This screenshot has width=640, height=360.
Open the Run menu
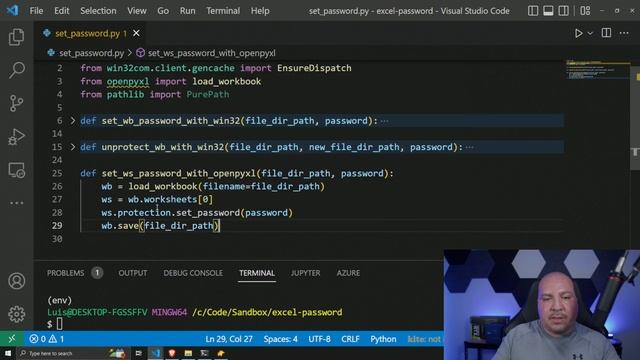click(187, 11)
